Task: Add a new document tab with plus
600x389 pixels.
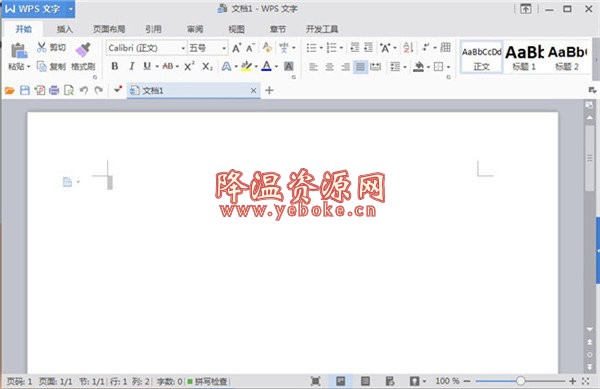Action: click(269, 91)
